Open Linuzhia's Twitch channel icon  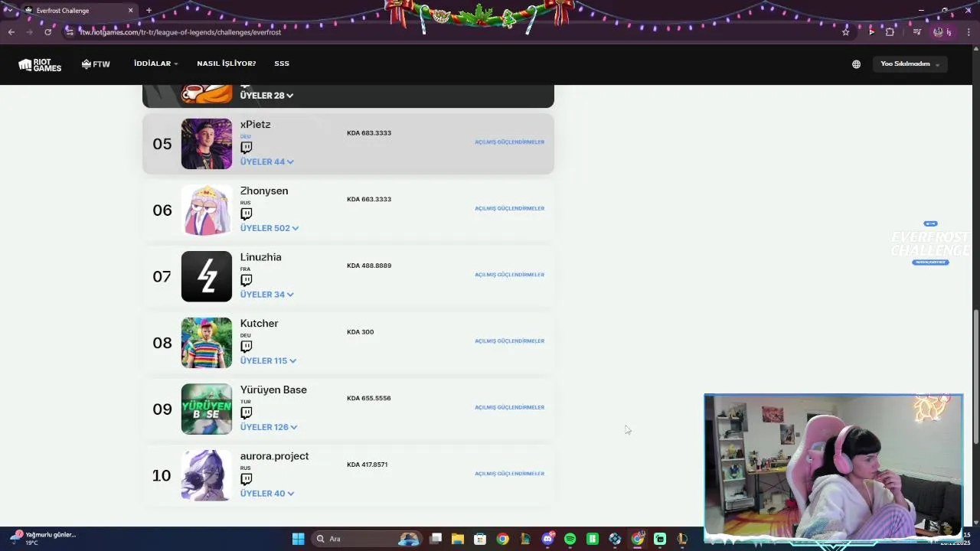tap(246, 280)
